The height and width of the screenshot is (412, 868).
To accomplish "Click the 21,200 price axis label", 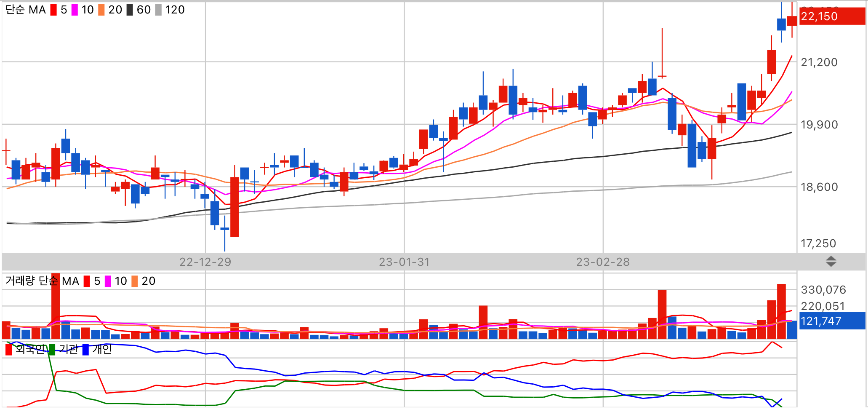I will 819,62.
